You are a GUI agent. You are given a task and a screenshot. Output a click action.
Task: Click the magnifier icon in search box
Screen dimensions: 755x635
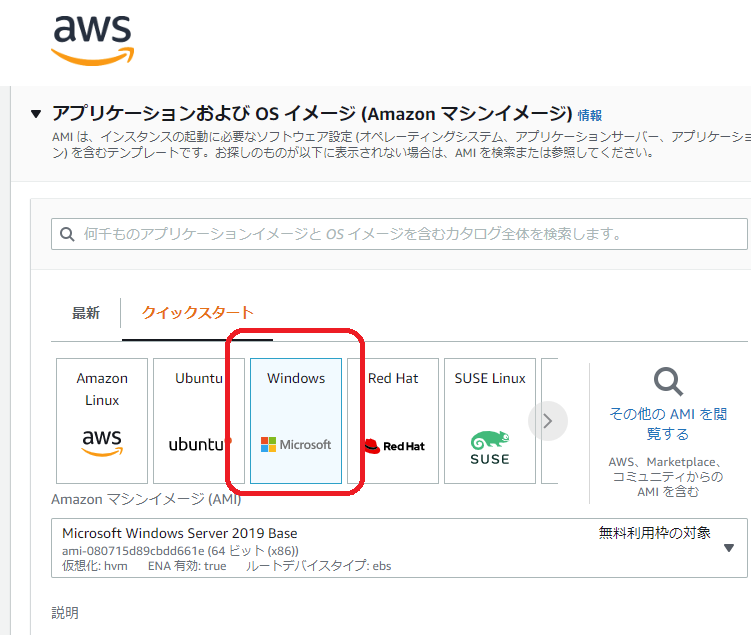[68, 235]
